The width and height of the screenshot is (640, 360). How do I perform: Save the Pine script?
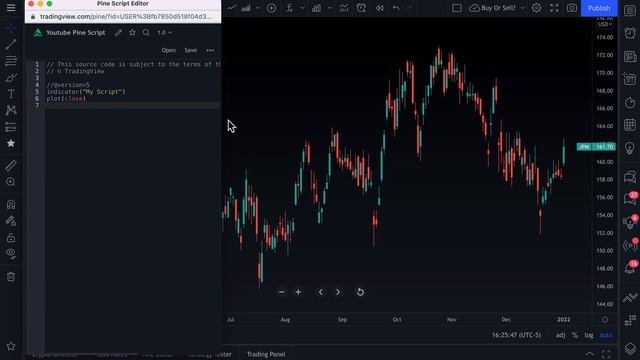[x=191, y=50]
